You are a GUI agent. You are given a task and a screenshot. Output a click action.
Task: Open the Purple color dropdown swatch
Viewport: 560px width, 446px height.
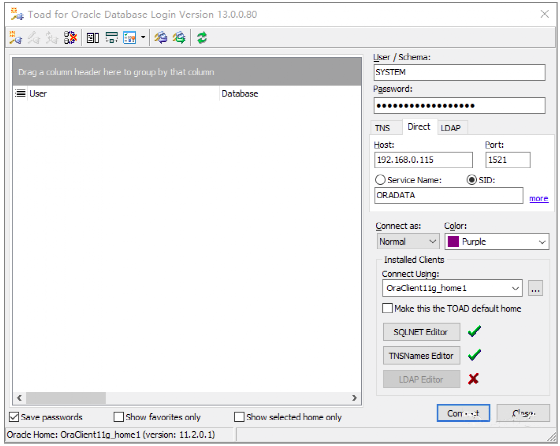tap(496, 242)
